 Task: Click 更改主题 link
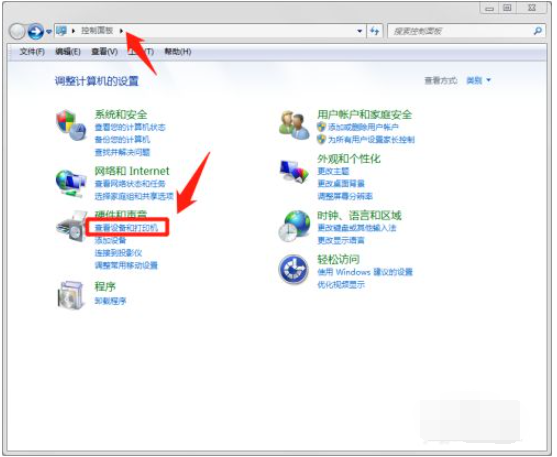(333, 171)
